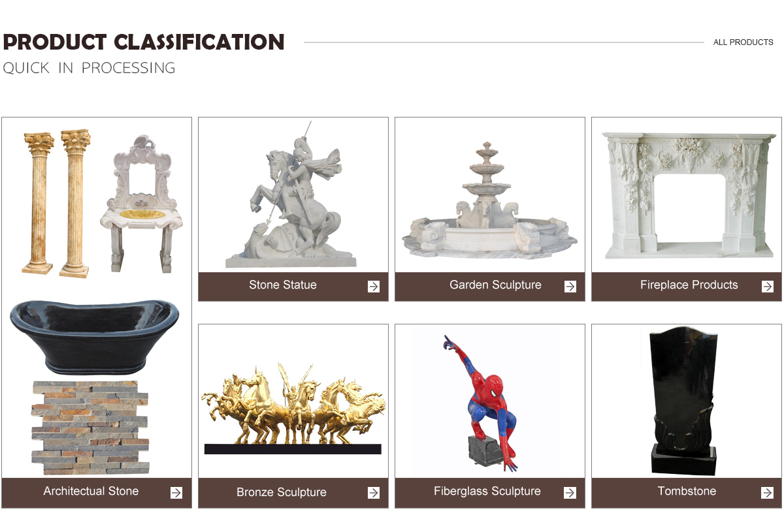Click the arrow icon beside Architectual Stone
This screenshot has width=784, height=532.
coord(176,493)
